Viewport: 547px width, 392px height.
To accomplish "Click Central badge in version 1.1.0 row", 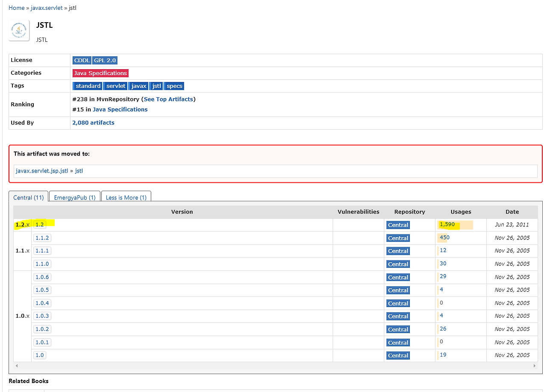I will pos(398,264).
